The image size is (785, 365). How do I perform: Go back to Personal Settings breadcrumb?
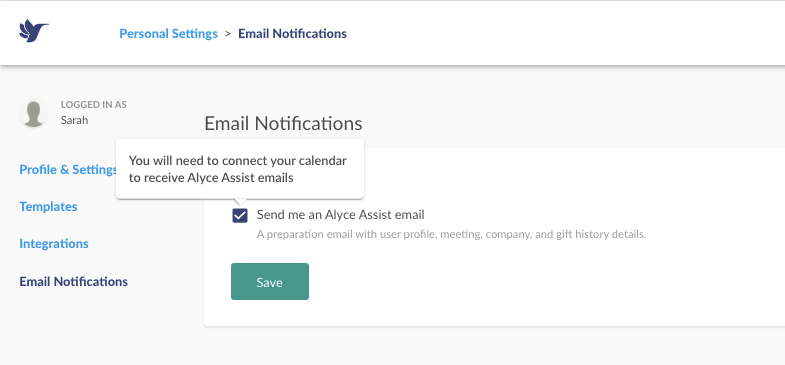(x=168, y=34)
